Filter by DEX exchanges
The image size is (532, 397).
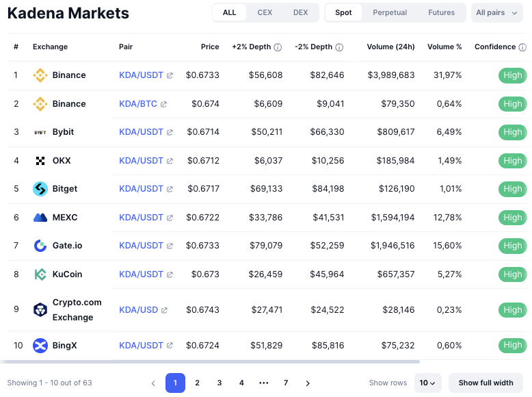[x=301, y=12]
